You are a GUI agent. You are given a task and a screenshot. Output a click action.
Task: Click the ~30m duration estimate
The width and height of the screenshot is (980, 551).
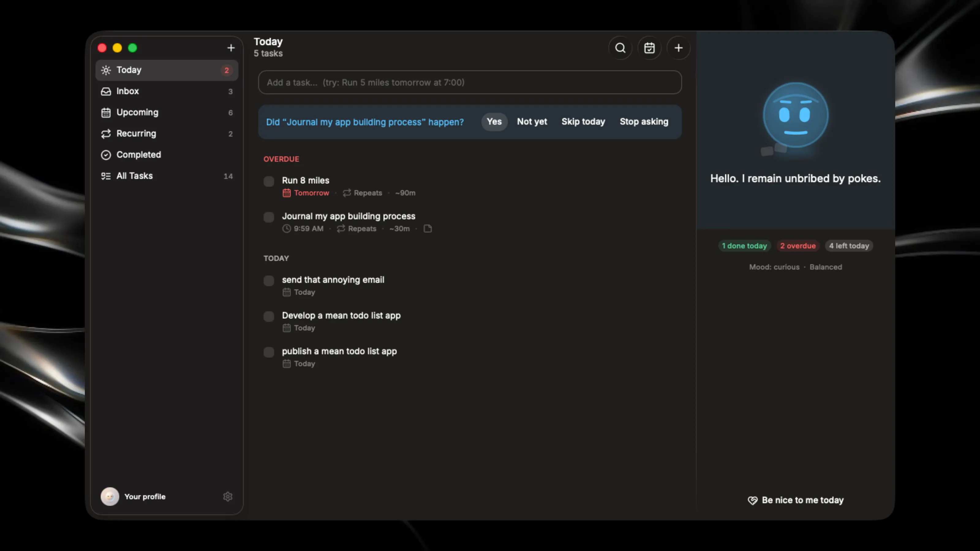pyautogui.click(x=399, y=229)
